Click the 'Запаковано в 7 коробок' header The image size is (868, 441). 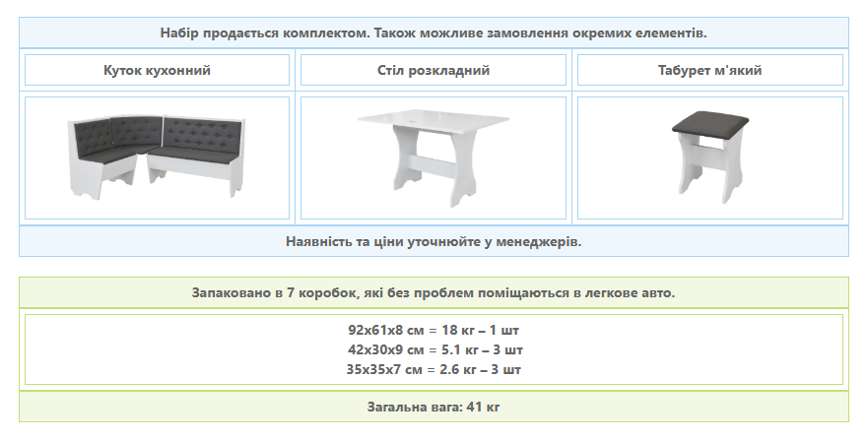tap(434, 294)
